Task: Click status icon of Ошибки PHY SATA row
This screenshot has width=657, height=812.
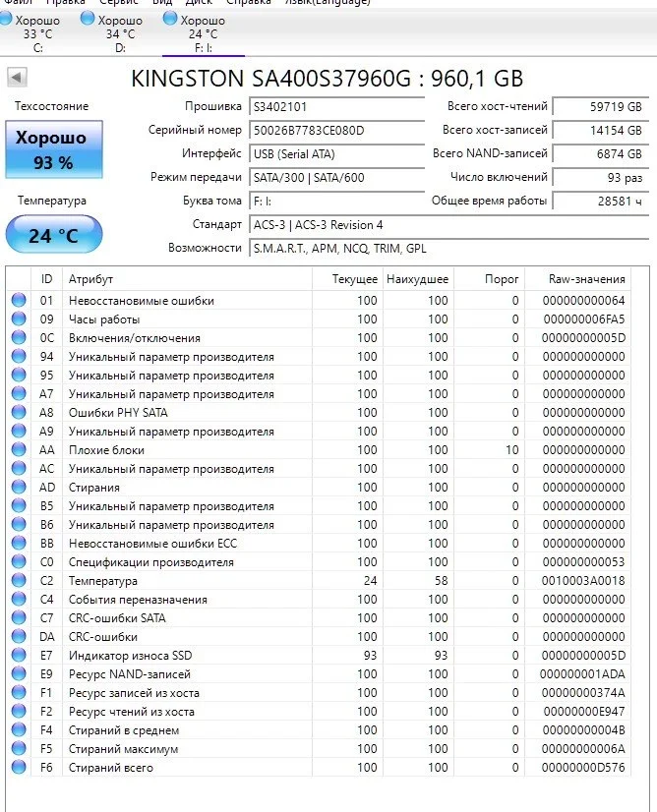Action: click(19, 412)
